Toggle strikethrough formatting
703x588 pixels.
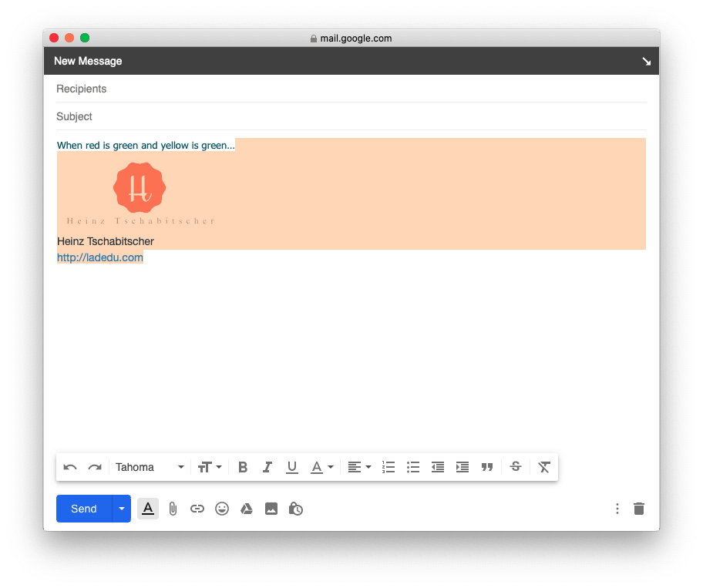(516, 468)
